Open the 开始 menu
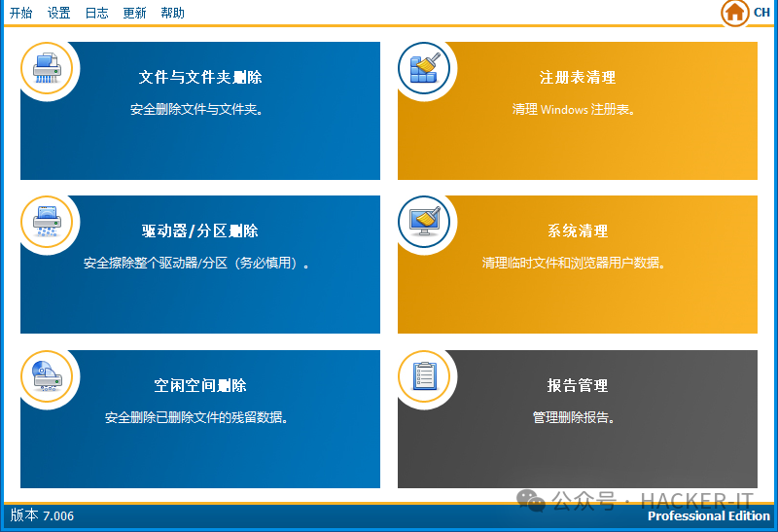This screenshot has width=778, height=532. point(20,13)
